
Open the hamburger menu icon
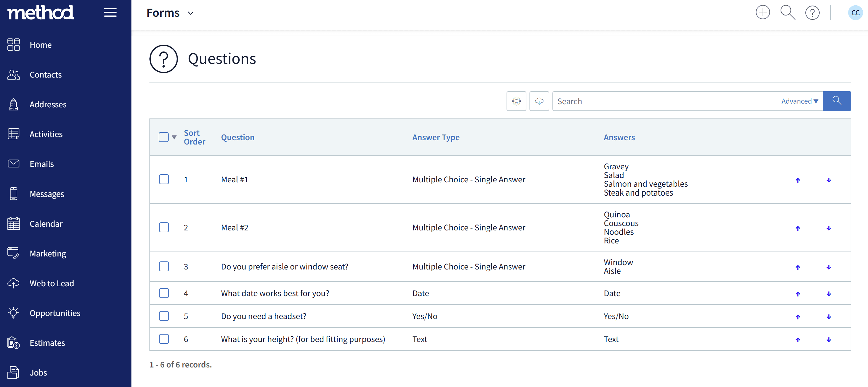110,12
